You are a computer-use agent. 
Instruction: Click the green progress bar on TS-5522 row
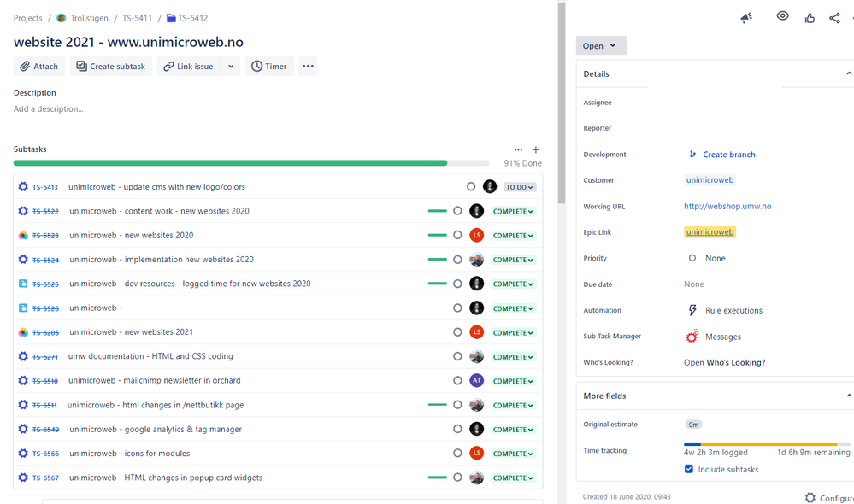[438, 211]
